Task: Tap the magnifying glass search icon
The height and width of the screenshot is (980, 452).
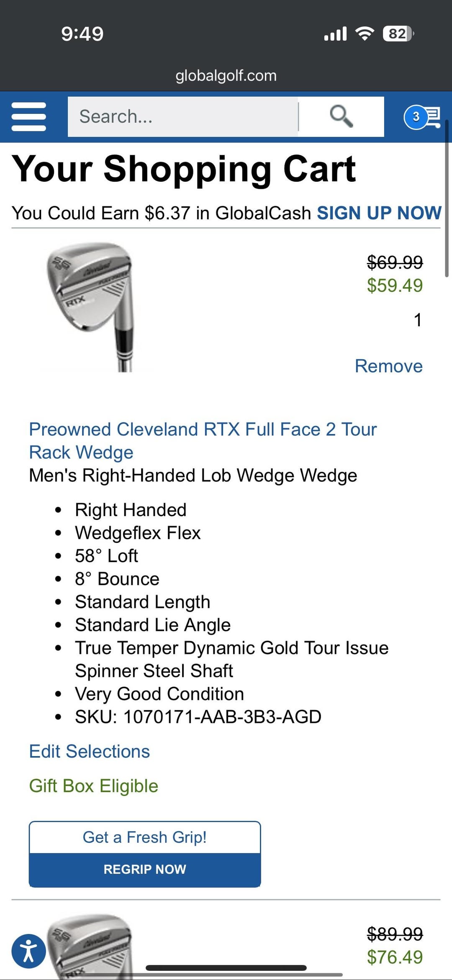Action: [341, 116]
